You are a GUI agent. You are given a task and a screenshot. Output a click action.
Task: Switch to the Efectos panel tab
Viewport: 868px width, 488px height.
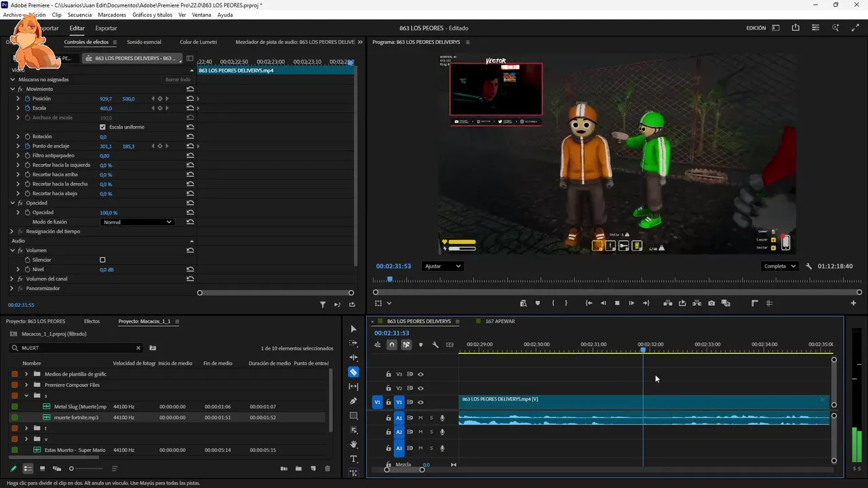(x=92, y=321)
